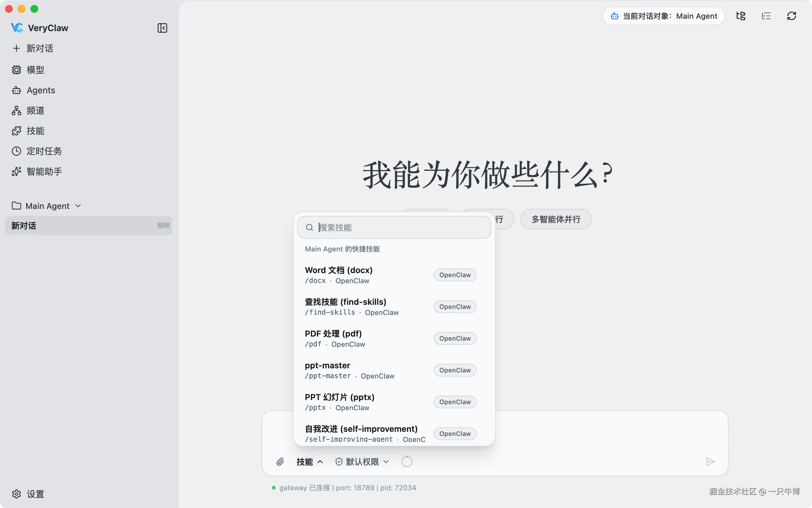The height and width of the screenshot is (508, 812).
Task: Click the tree-view icon in top bar
Action: click(x=741, y=16)
